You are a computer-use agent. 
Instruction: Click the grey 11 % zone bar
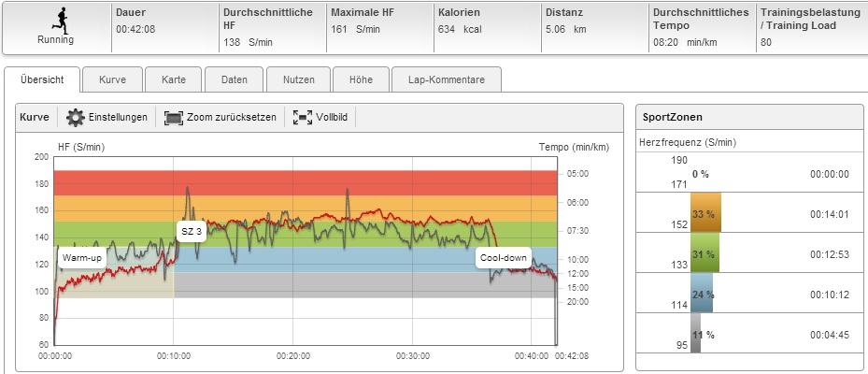696,334
